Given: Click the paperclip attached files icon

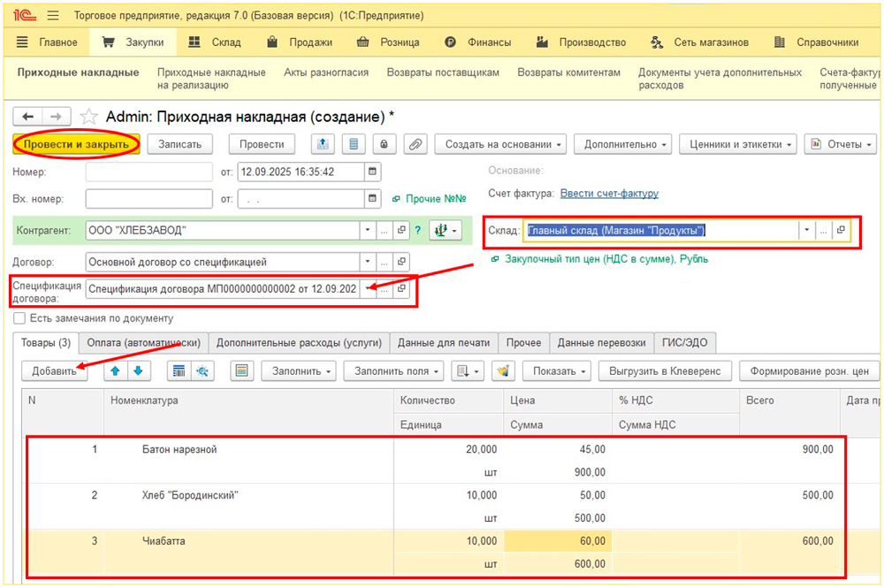Looking at the screenshot, I should tap(414, 144).
